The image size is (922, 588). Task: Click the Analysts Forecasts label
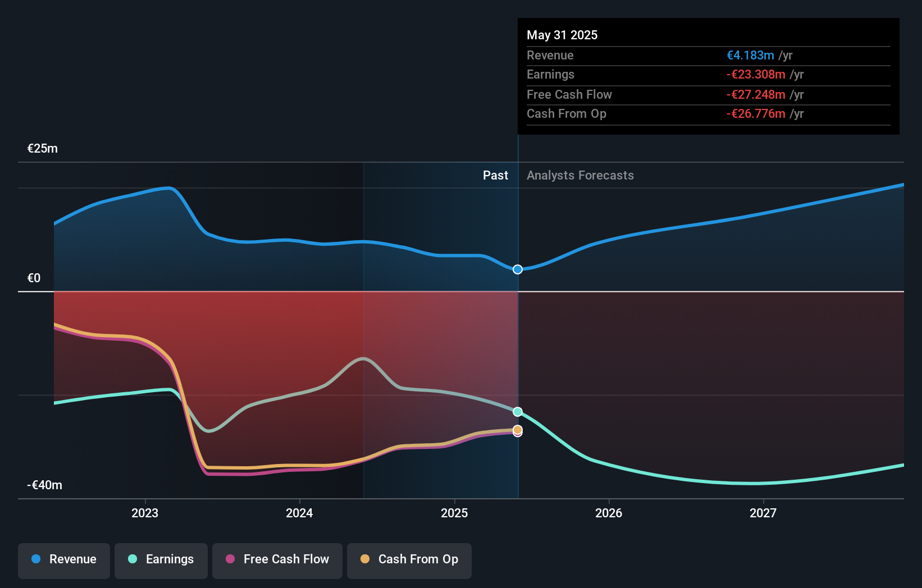(x=580, y=176)
